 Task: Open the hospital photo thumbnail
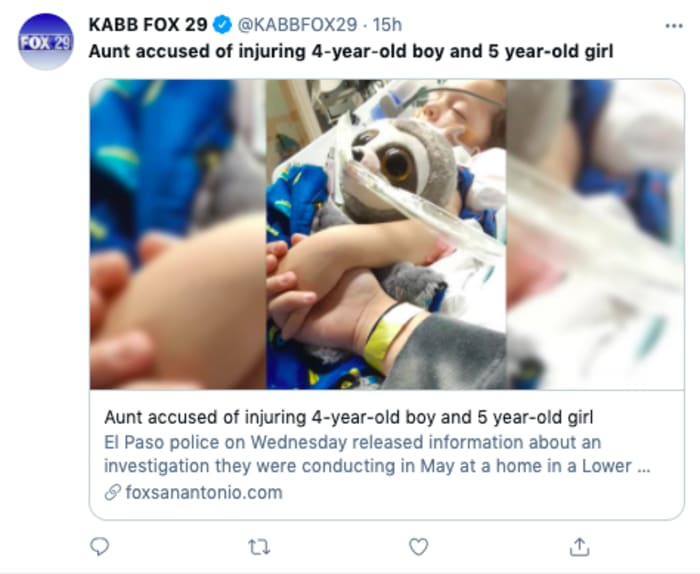tap(387, 234)
